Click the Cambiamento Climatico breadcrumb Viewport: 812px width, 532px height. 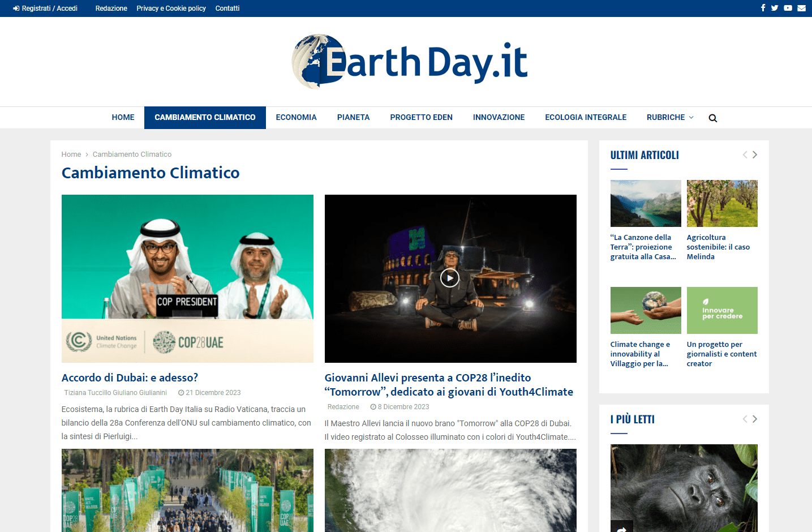point(132,154)
